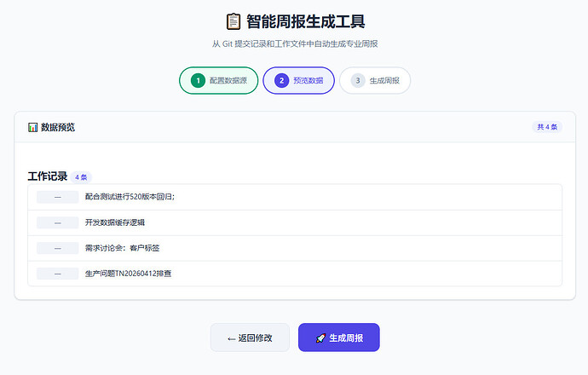Viewport: 588px width, 375px height.
Task: Click the gray step 3 number circle
Action: click(x=358, y=80)
